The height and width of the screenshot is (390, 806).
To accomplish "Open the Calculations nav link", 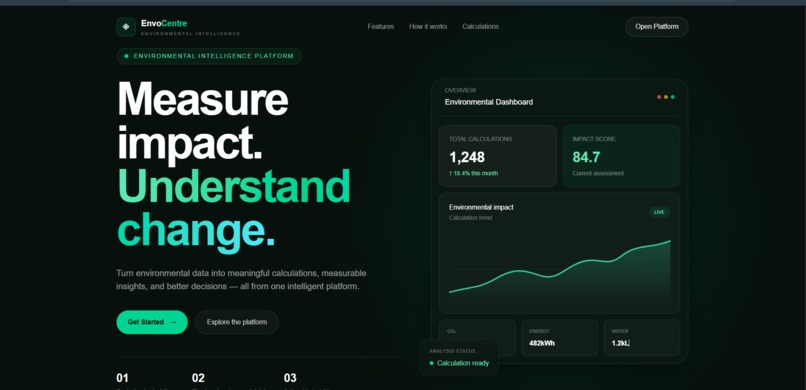I will pyautogui.click(x=480, y=26).
